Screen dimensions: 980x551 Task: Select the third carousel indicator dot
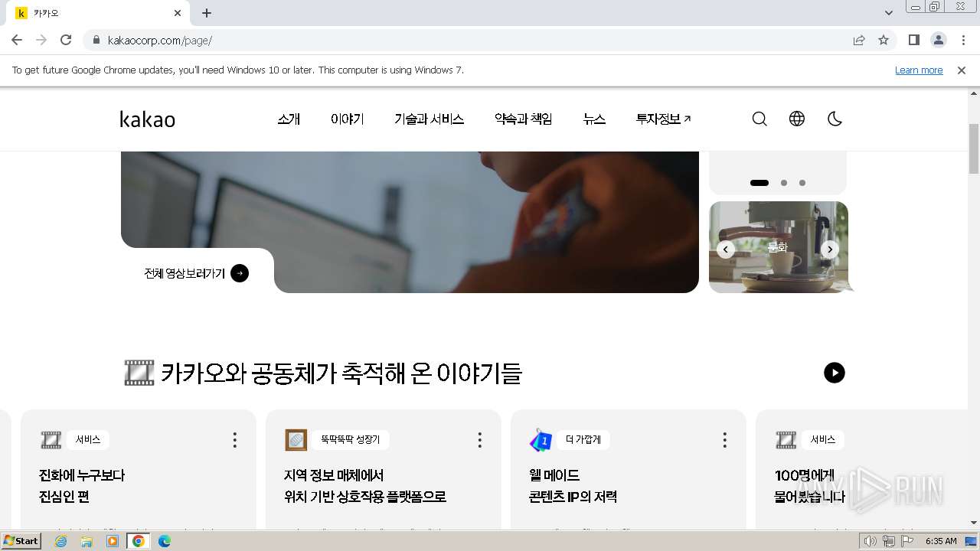pos(802,183)
